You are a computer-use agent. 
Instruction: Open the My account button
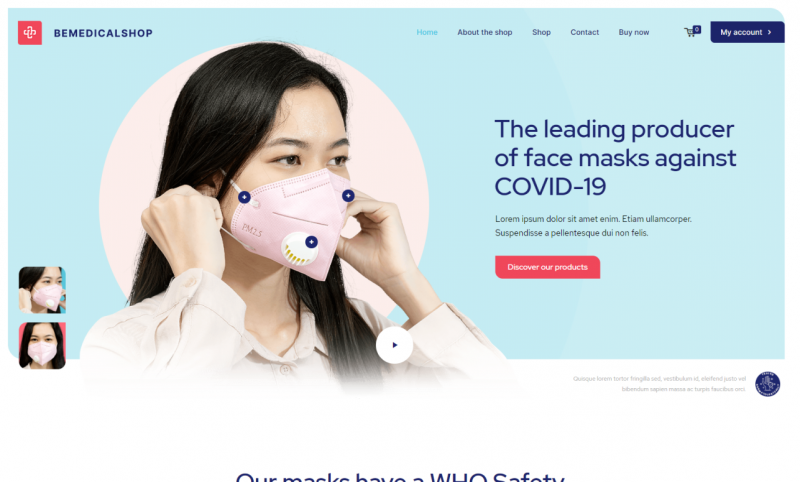click(747, 32)
